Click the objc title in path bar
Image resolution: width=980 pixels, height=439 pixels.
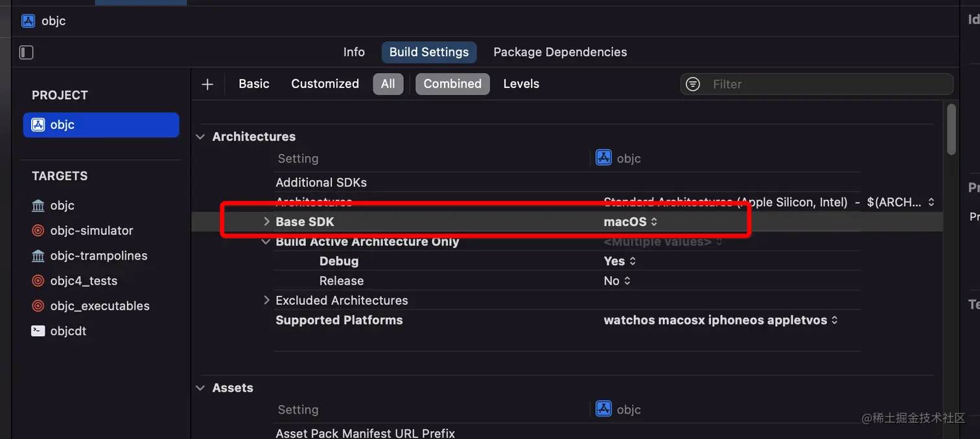click(53, 21)
